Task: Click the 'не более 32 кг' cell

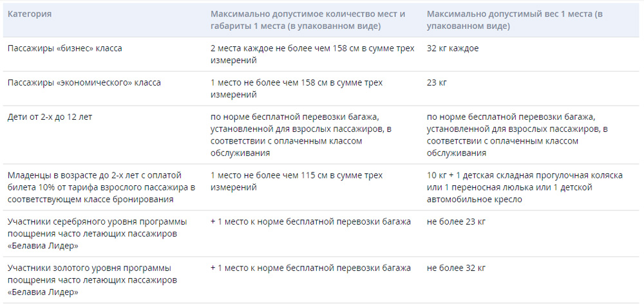Action: coord(456,268)
